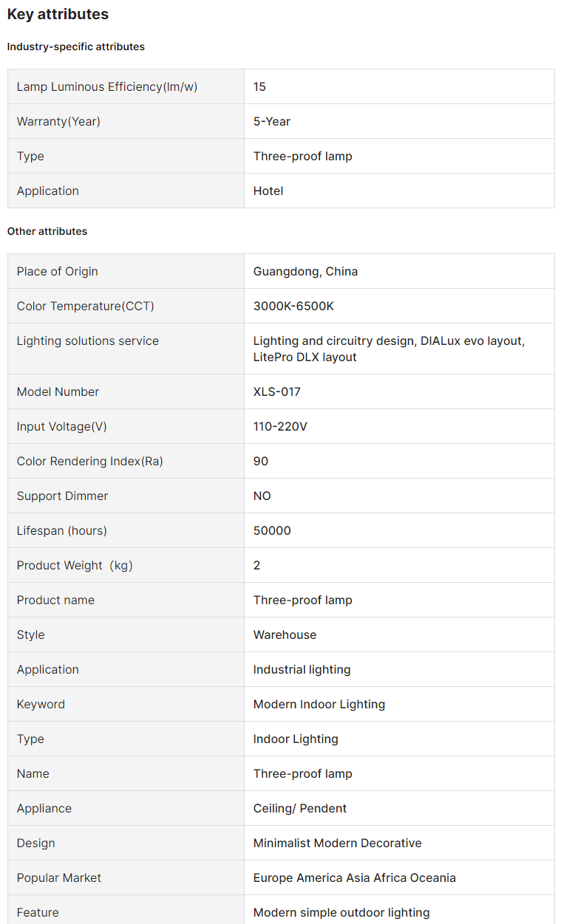Select the Place of Origin label
The height and width of the screenshot is (924, 561).
(58, 271)
